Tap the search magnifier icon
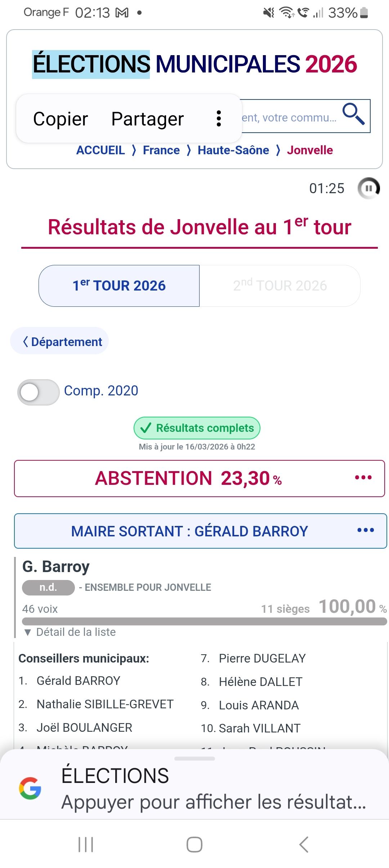 (x=353, y=114)
